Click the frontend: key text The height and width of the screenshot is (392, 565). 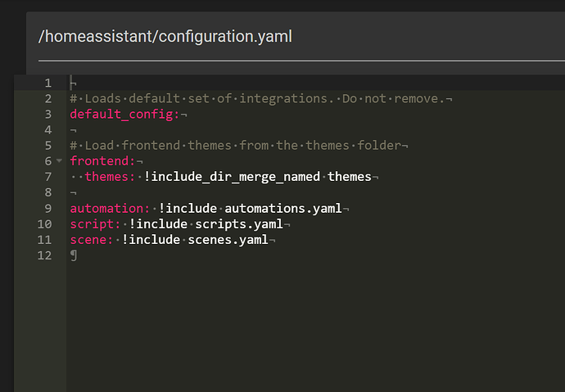click(x=102, y=161)
